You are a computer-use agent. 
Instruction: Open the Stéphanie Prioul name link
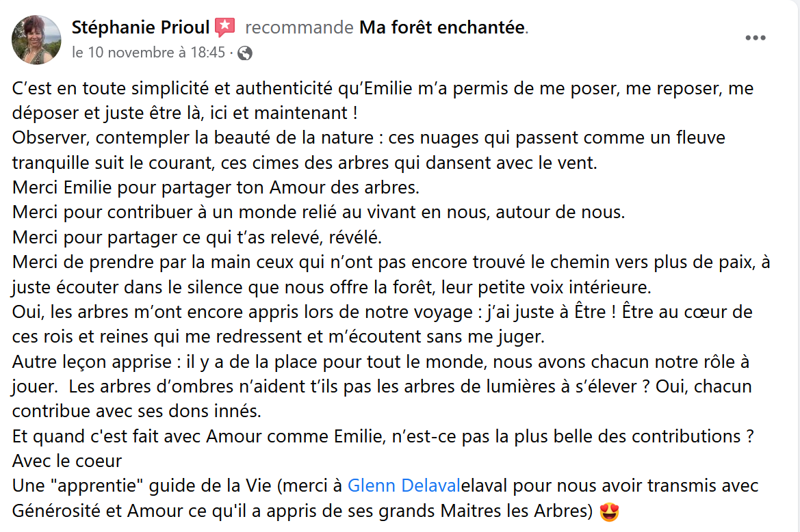pyautogui.click(x=140, y=27)
